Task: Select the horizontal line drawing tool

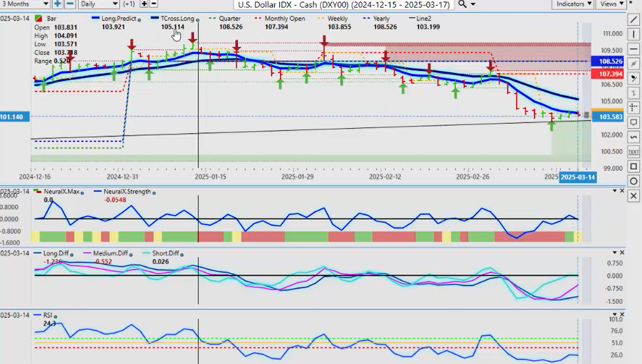Action: tap(634, 49)
